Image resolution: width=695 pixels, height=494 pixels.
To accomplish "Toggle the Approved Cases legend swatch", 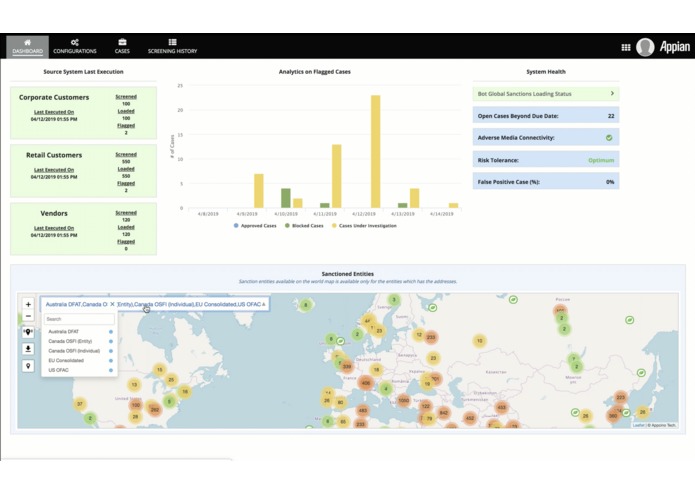I will point(236,226).
